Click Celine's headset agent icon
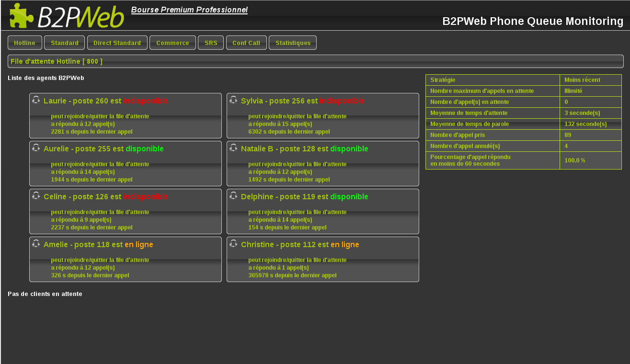The image size is (630, 364). [x=36, y=196]
